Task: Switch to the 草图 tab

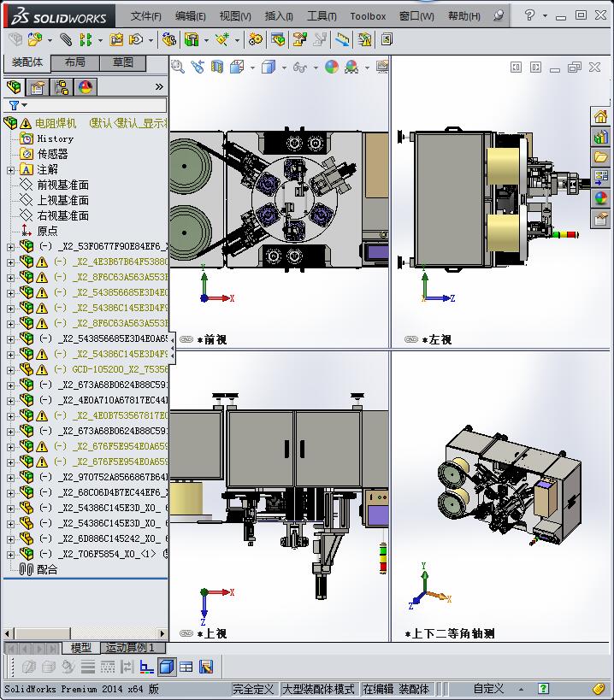Action: [x=123, y=62]
